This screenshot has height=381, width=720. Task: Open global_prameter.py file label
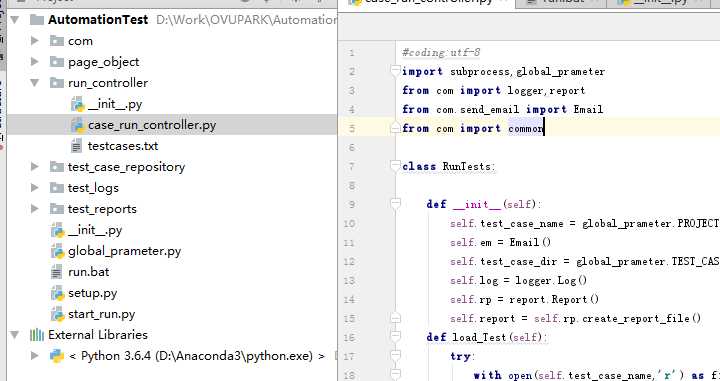point(124,251)
